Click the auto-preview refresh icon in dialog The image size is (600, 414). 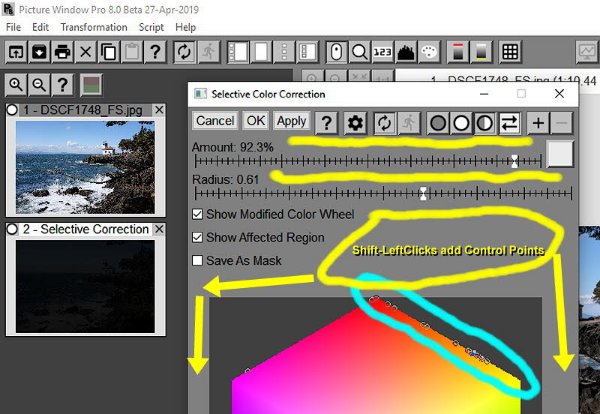click(x=385, y=123)
